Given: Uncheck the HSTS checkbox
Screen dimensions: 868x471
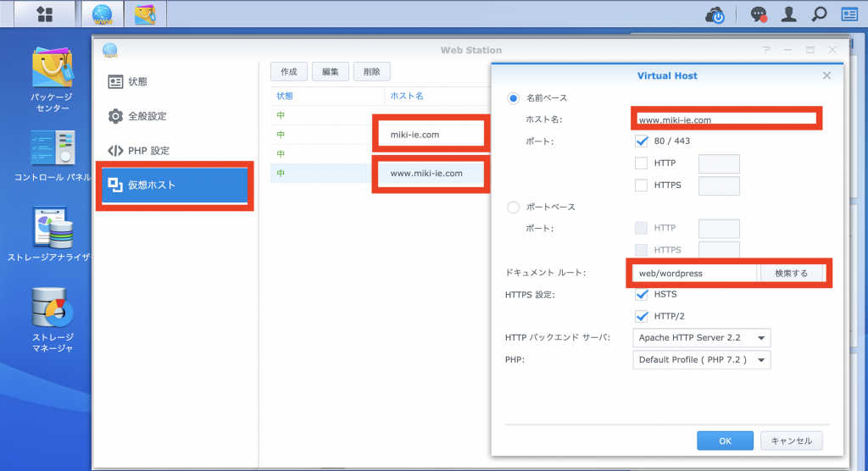Looking at the screenshot, I should (x=642, y=294).
